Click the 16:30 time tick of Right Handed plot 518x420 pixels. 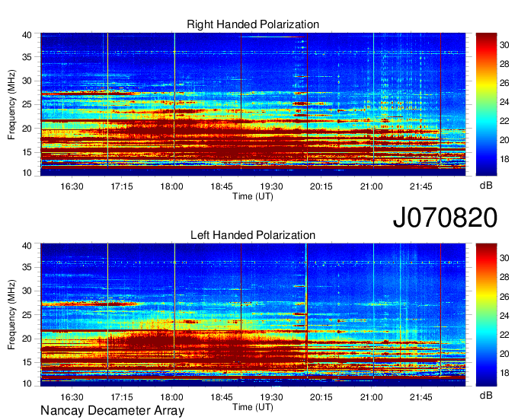72,186
